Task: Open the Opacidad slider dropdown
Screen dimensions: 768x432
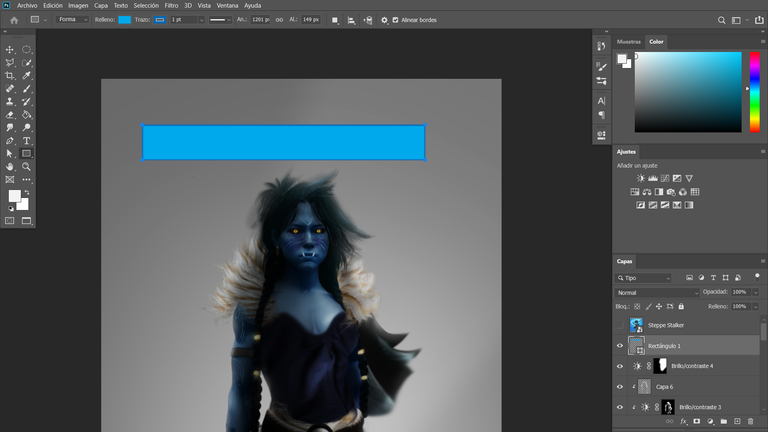Action: (x=756, y=292)
